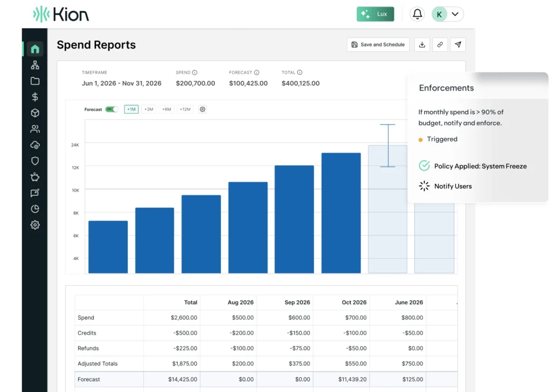Open the organization chart sidebar icon
This screenshot has height=392, width=552.
pyautogui.click(x=35, y=65)
